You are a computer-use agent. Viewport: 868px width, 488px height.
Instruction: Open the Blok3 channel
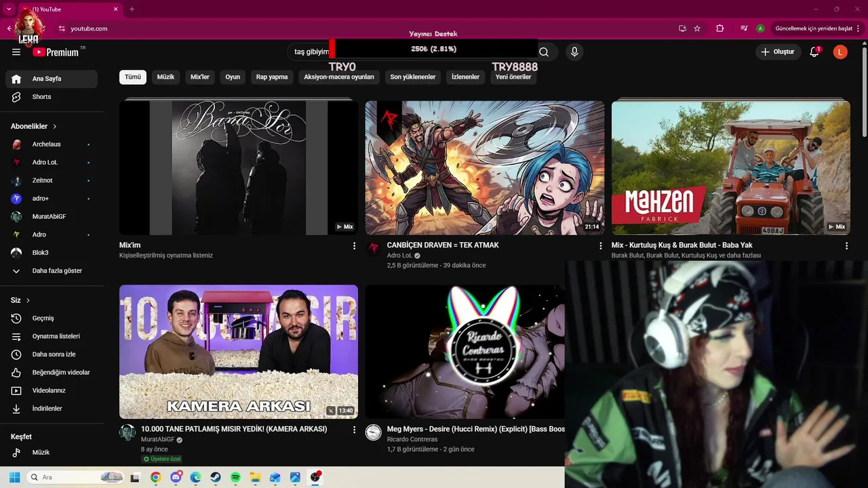point(52,253)
